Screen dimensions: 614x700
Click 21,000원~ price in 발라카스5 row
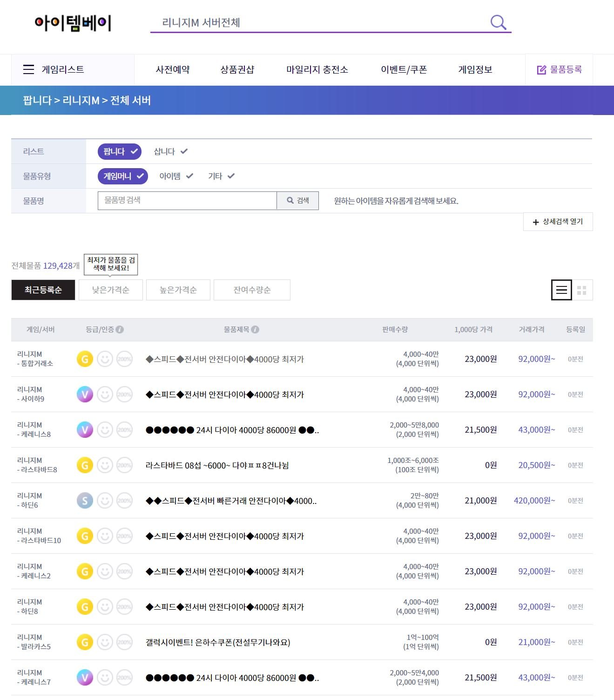tap(537, 642)
